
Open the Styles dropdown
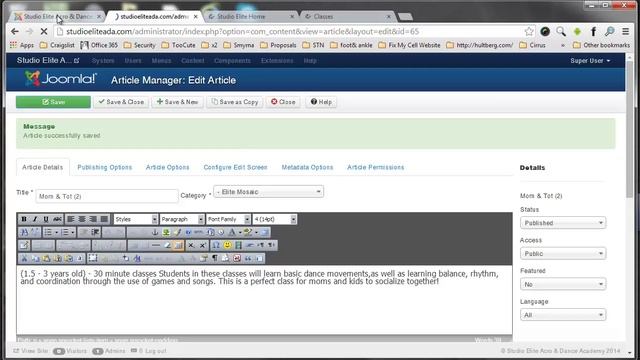[136, 219]
